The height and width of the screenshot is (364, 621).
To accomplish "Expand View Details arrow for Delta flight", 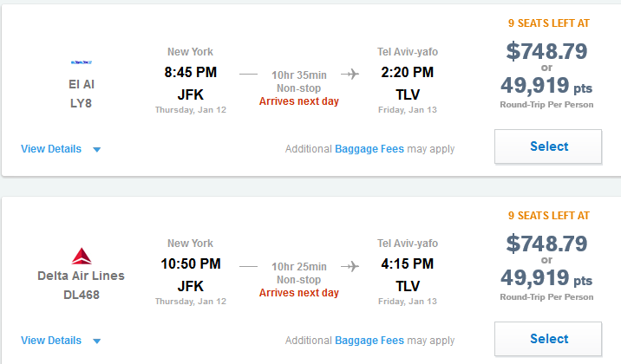I will [x=96, y=341].
